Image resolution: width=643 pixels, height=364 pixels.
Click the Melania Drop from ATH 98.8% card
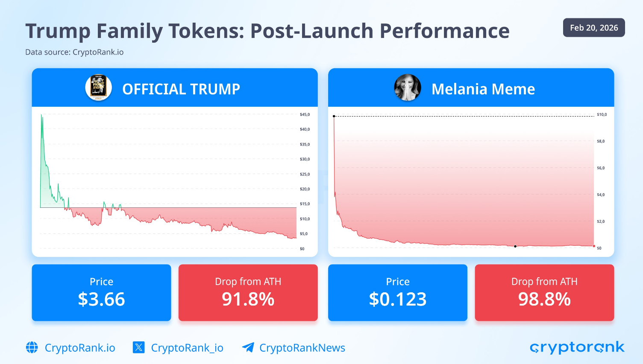(x=544, y=293)
